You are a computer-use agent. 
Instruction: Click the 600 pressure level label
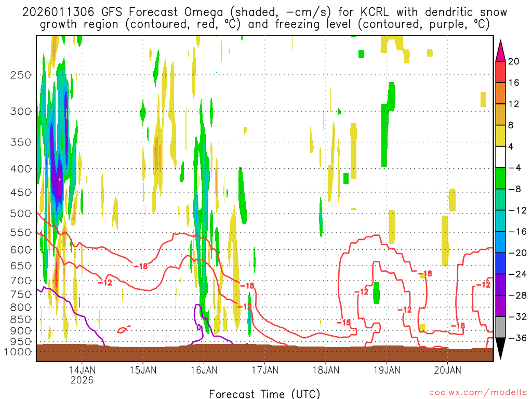click(x=21, y=250)
